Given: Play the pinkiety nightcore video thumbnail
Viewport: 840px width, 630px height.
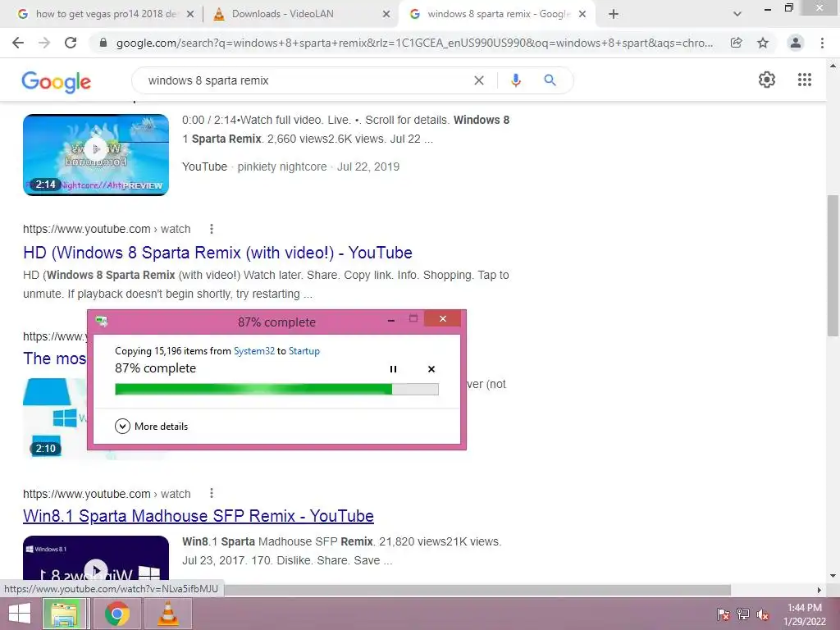Looking at the screenshot, I should (x=96, y=155).
